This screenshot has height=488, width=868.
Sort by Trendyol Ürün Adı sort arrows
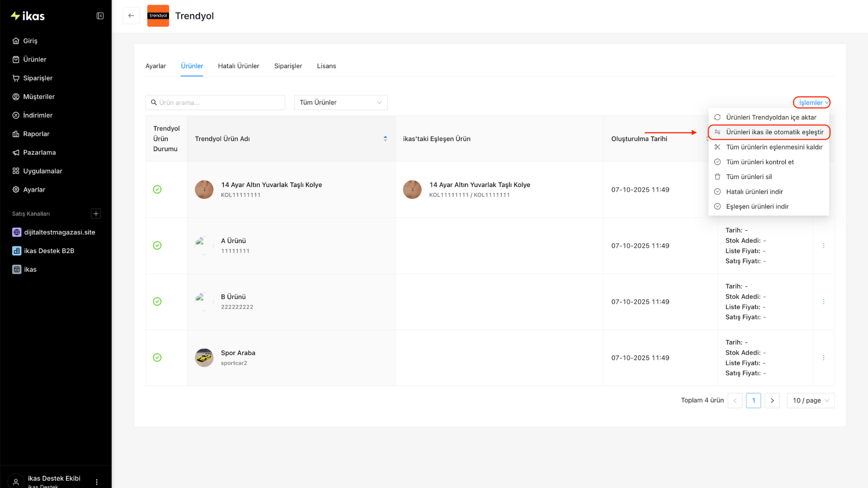[x=385, y=139]
